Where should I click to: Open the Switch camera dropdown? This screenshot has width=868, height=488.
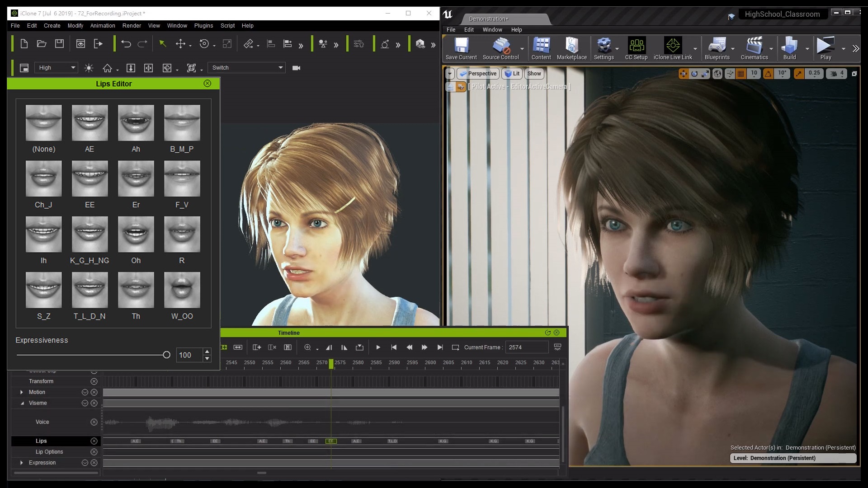point(247,68)
